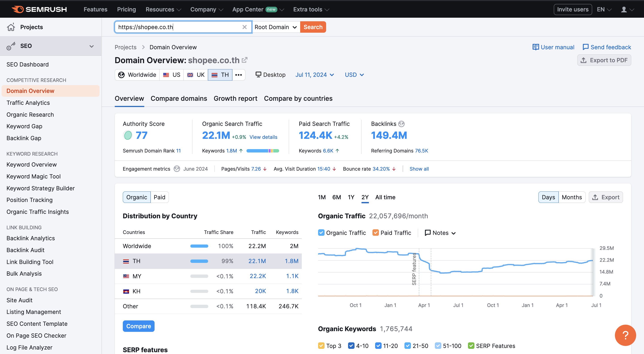
Task: Select the Projects home icon
Action: pos(11,27)
